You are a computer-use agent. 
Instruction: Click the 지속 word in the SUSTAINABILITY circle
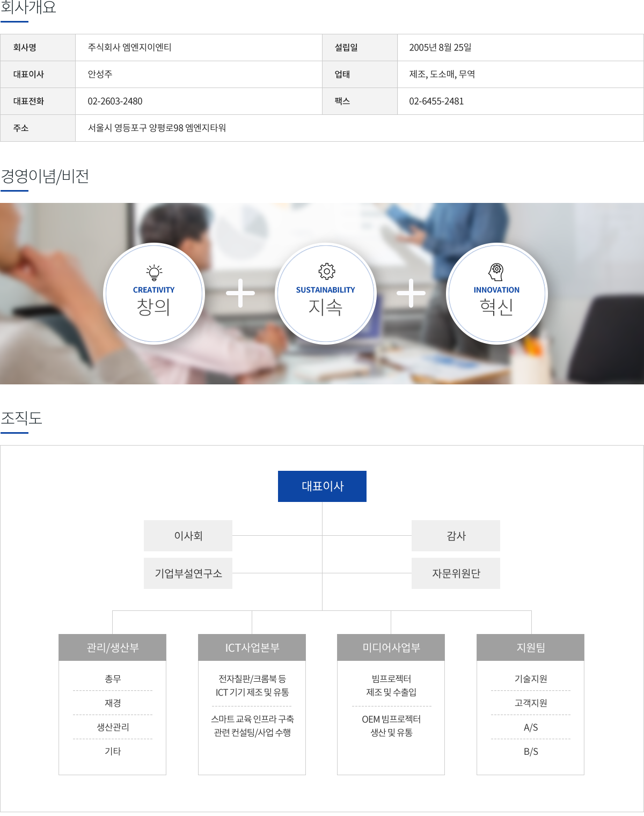coord(325,307)
